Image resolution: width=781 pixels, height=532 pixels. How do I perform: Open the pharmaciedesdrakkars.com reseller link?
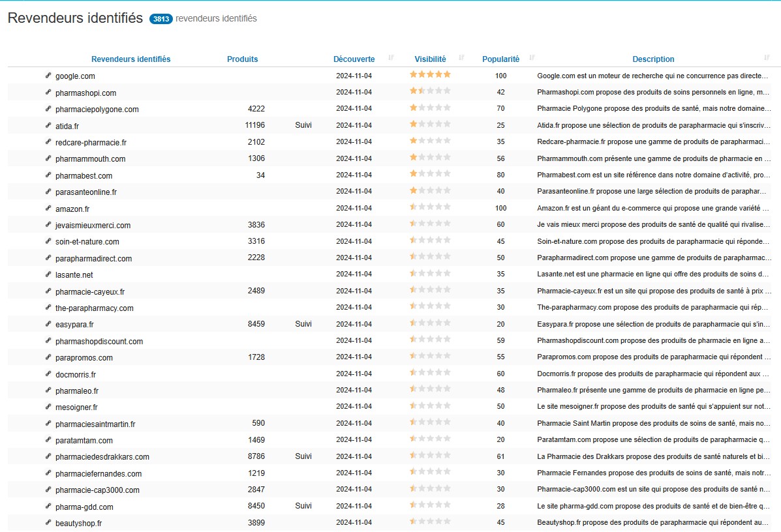click(102, 457)
